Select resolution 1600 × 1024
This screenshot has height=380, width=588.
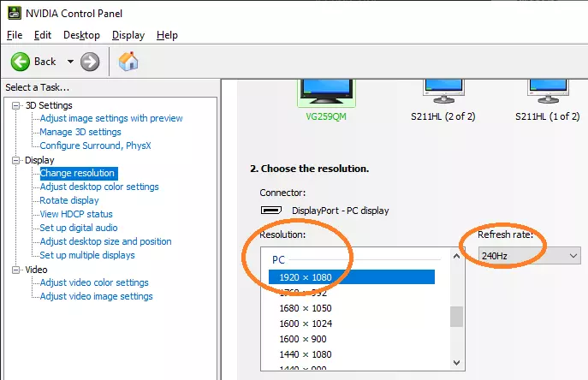point(306,324)
